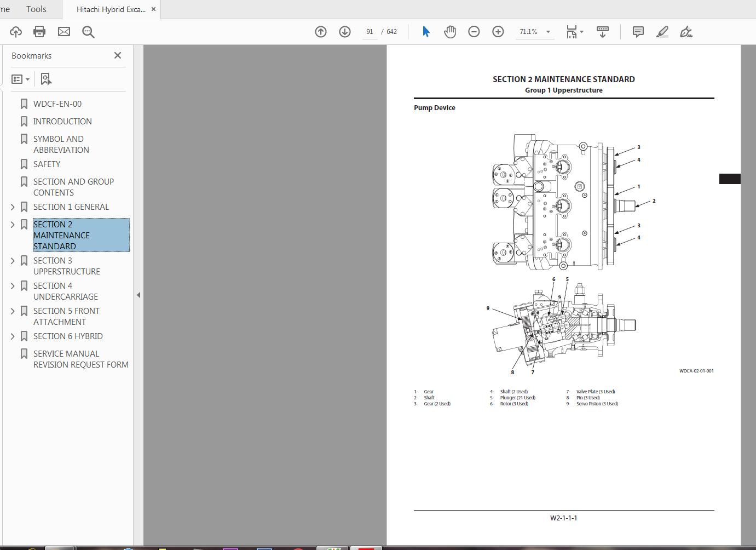This screenshot has width=756, height=550.
Task: Collapse the navigation pane with side arrow
Action: click(139, 295)
